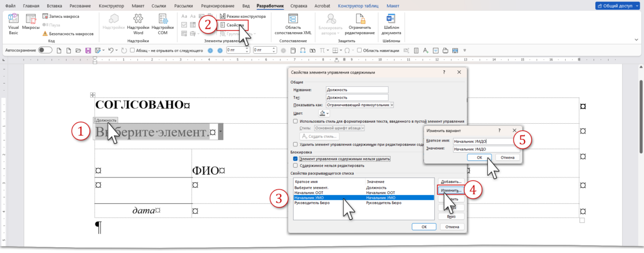Viewport: 644px width, 253px height.
Task: Check the Область навигации checkbox
Action: pos(360,50)
